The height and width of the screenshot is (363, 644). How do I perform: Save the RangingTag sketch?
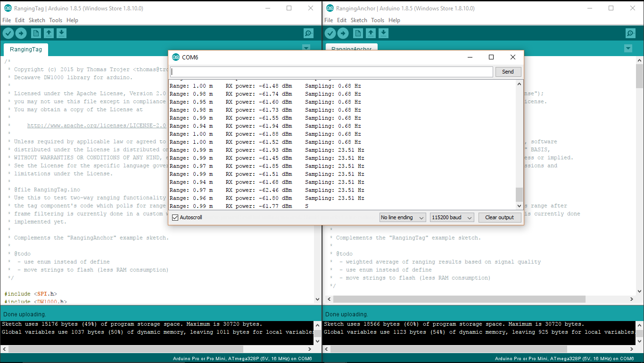[62, 33]
